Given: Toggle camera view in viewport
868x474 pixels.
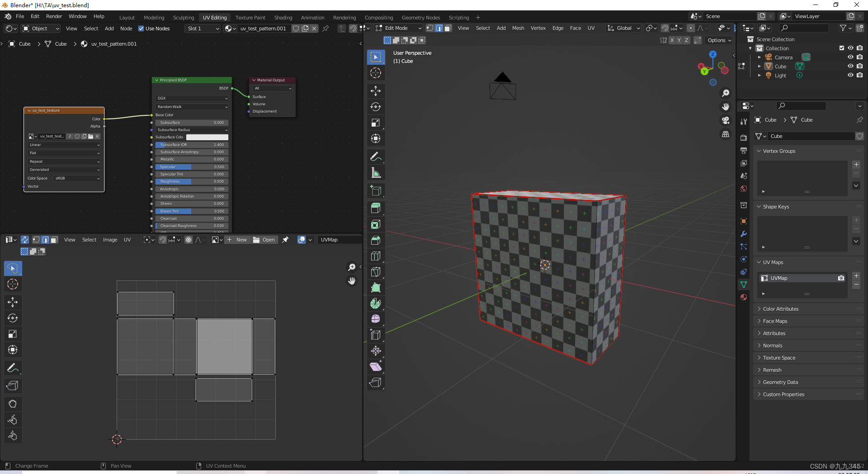Looking at the screenshot, I should [x=725, y=120].
